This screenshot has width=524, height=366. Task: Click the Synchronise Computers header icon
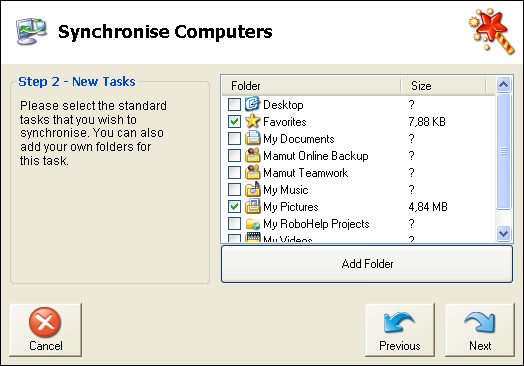[31, 31]
